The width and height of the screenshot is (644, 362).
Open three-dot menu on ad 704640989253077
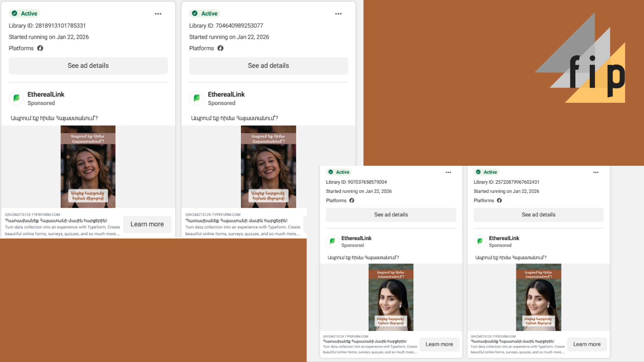click(339, 14)
